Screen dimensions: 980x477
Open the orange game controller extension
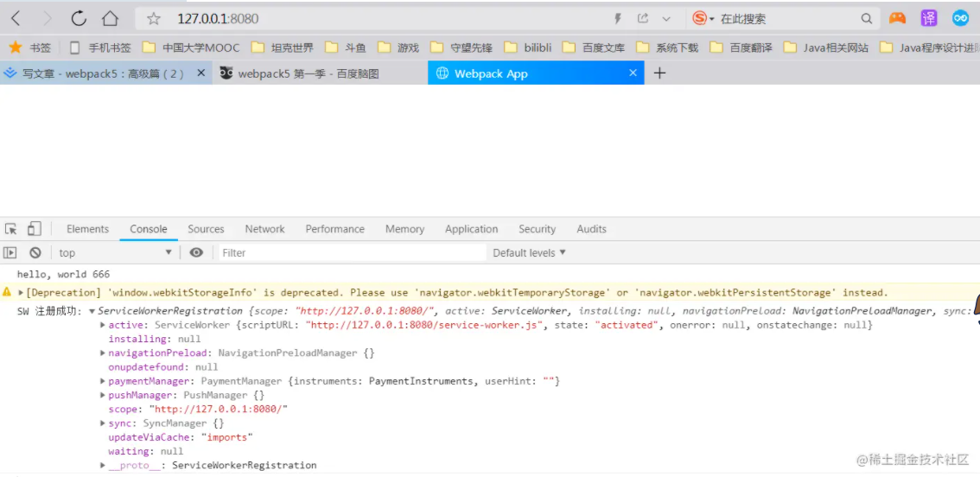tap(898, 19)
